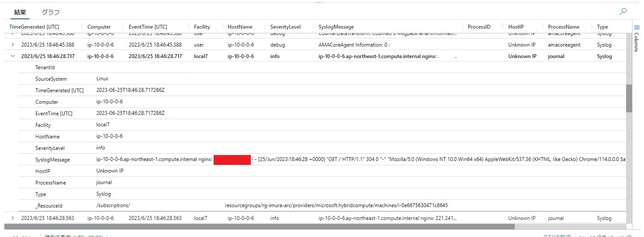Select the _ResourceId path value
Viewport: 644px width, 237px height.
coord(272,205)
